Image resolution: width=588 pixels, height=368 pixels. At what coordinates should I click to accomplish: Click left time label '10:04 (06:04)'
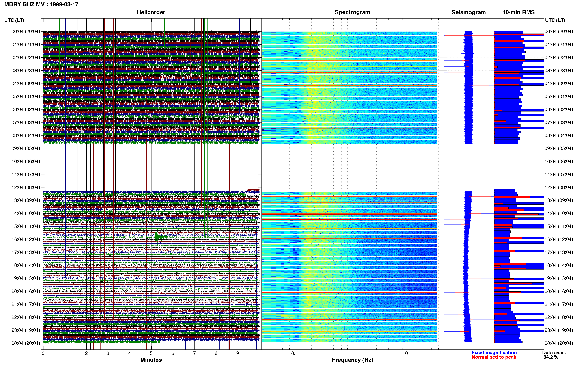coord(26,161)
